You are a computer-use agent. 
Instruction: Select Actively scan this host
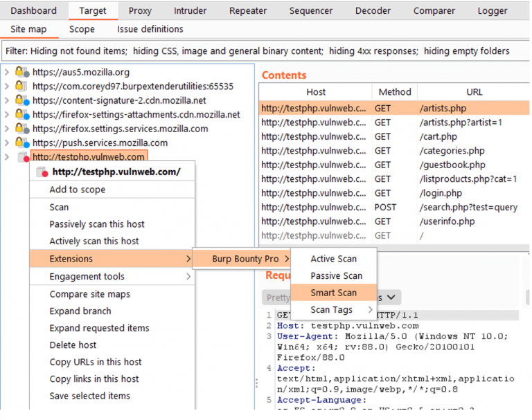112,241
